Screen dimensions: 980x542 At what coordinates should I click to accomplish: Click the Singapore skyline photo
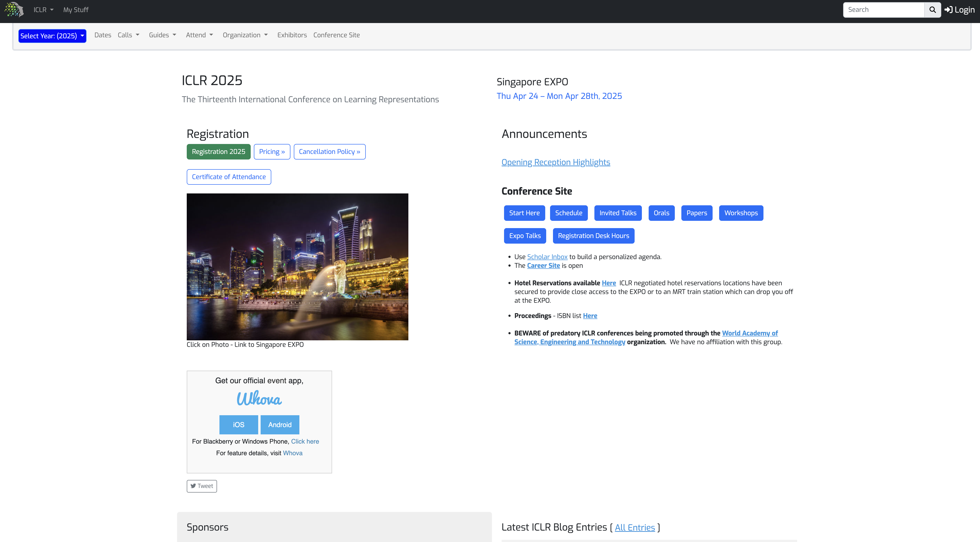(x=297, y=267)
